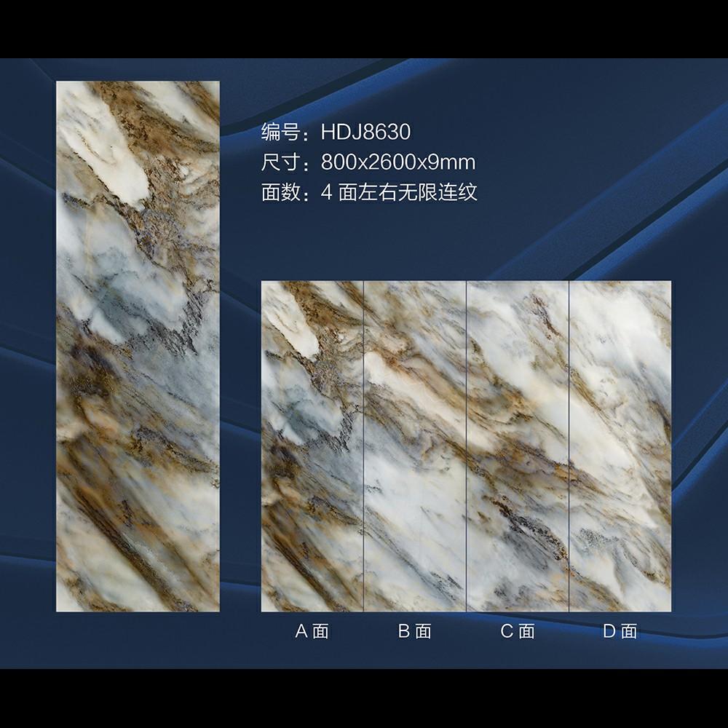The width and height of the screenshot is (728, 728).
Task: Click the label 尺寸
Action: tap(280, 162)
